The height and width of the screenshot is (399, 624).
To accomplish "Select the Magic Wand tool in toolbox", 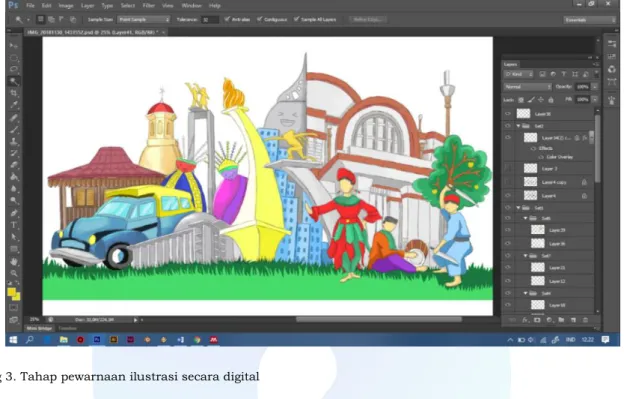I will point(14,81).
